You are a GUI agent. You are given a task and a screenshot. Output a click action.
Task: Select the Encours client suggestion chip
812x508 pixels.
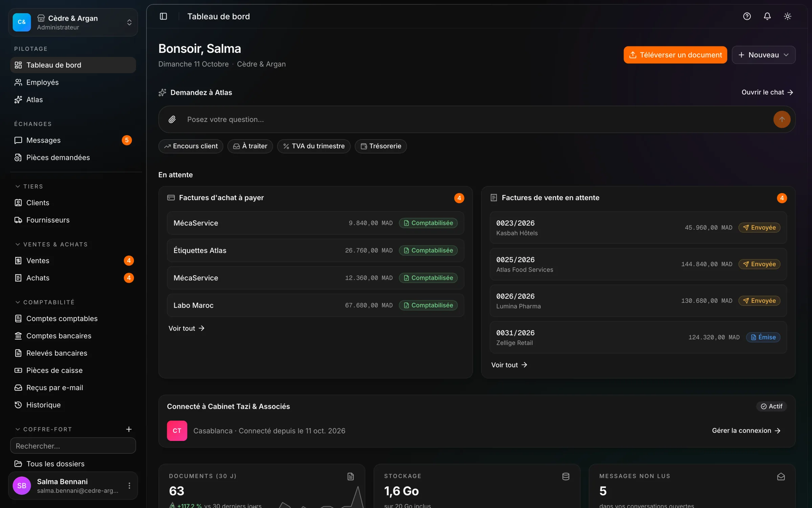point(191,146)
